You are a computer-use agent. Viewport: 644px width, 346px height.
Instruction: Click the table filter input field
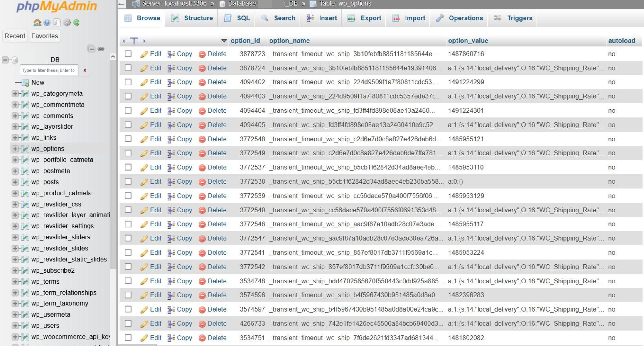pos(49,71)
